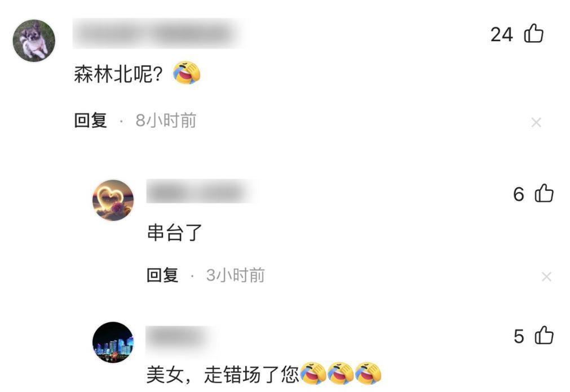
Task: Open the city night skyline avatar profile
Action: tap(113, 342)
